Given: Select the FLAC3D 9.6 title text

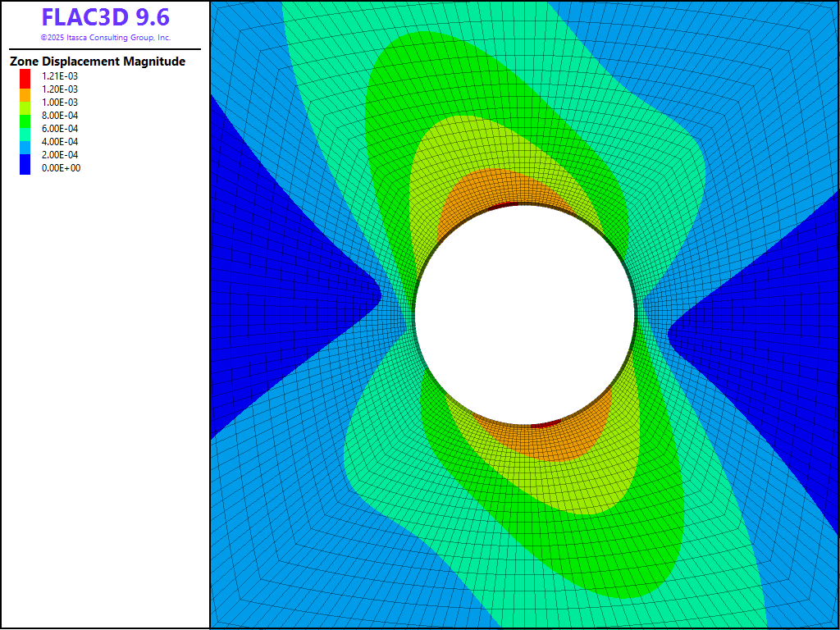Looking at the screenshot, I should [x=105, y=18].
